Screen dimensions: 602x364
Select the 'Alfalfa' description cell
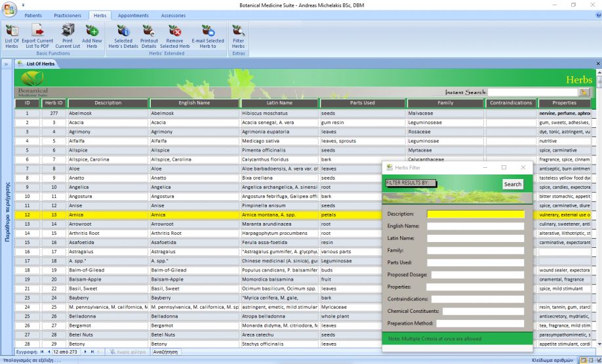(108, 141)
